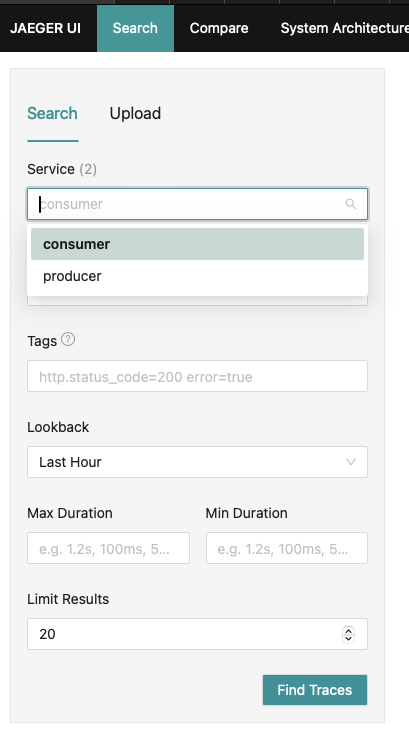Select the Search sub-tab in panel
Screen dimensions: 409x742
(x=53, y=114)
